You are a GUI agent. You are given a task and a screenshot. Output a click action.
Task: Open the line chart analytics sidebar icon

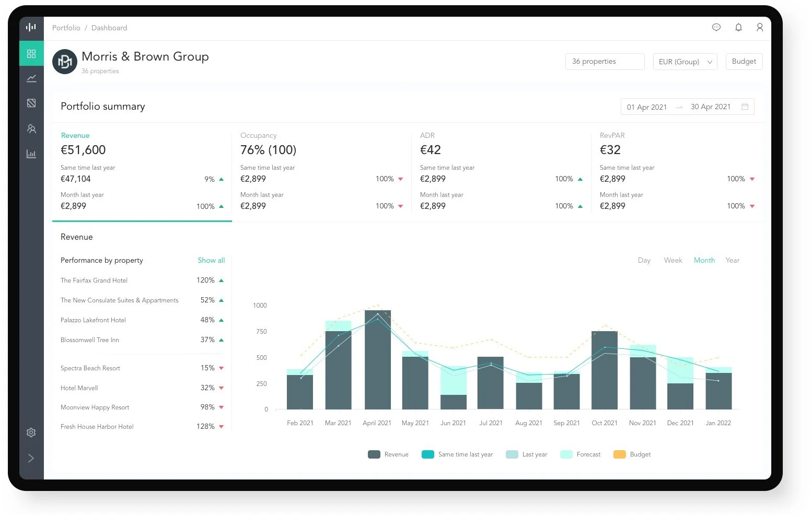click(31, 78)
